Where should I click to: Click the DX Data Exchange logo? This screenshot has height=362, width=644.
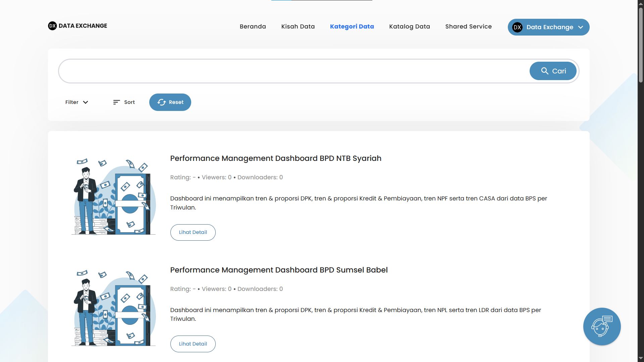[x=77, y=26]
